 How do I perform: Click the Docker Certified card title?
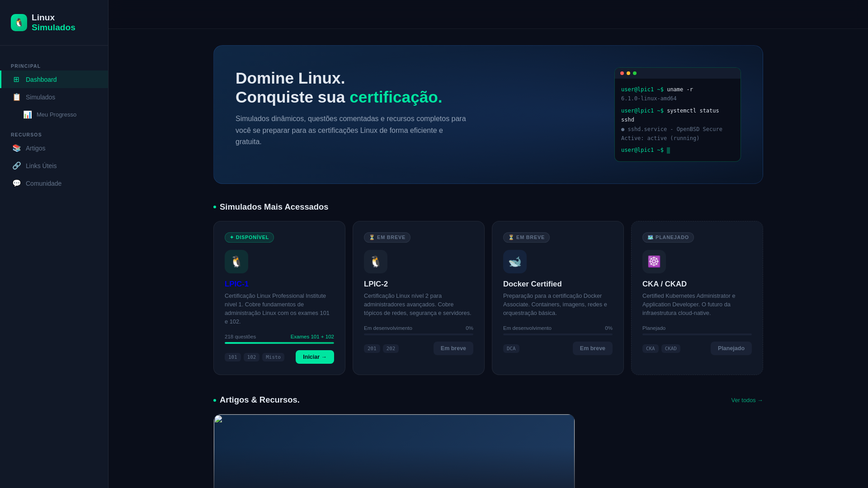(533, 284)
